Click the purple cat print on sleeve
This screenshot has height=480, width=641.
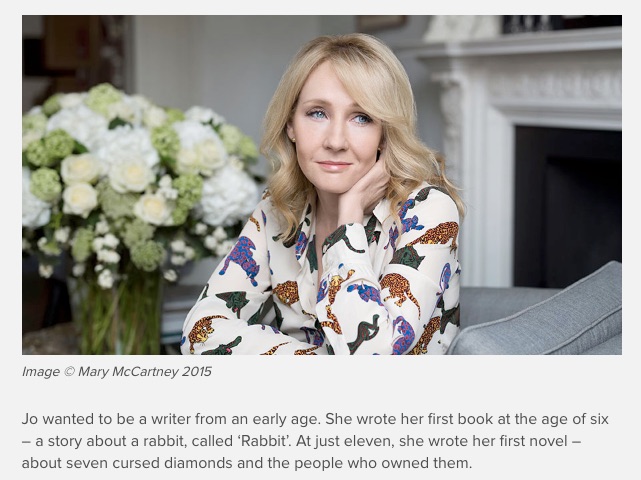[x=241, y=260]
